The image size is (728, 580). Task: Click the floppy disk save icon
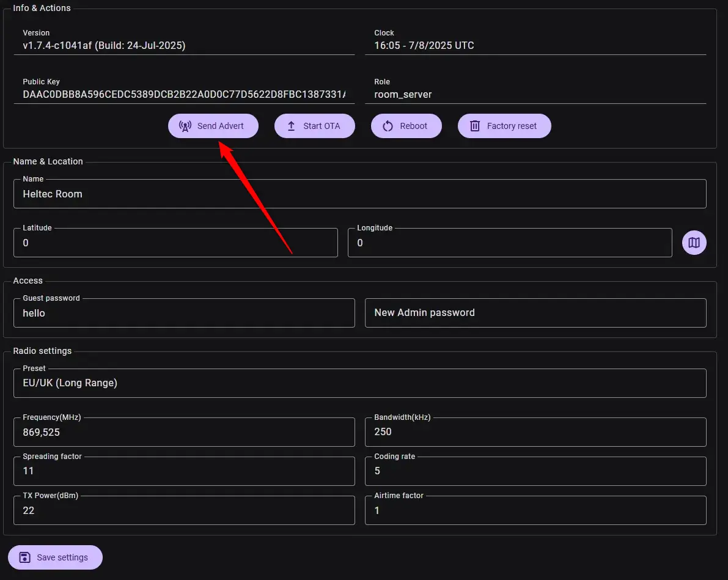[x=25, y=557]
